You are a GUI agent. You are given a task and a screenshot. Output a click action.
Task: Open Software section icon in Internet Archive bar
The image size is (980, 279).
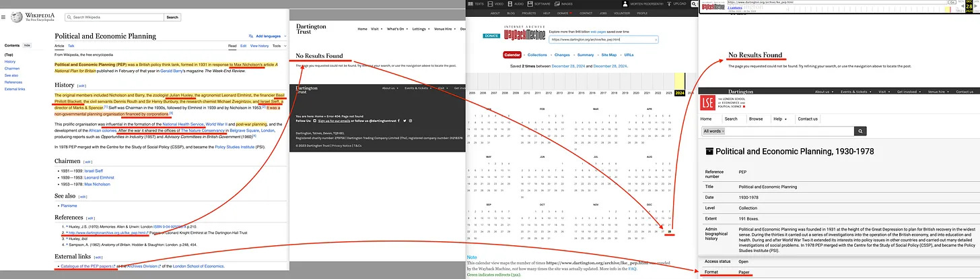coord(530,4)
